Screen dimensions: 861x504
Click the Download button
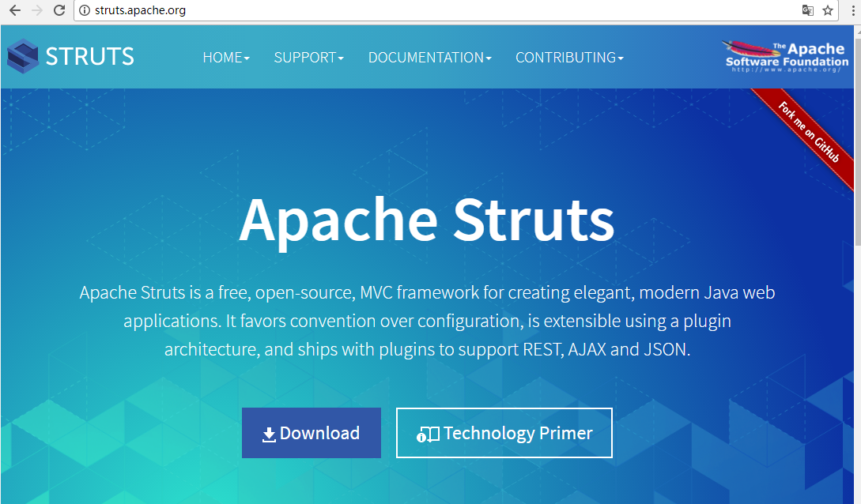[312, 433]
